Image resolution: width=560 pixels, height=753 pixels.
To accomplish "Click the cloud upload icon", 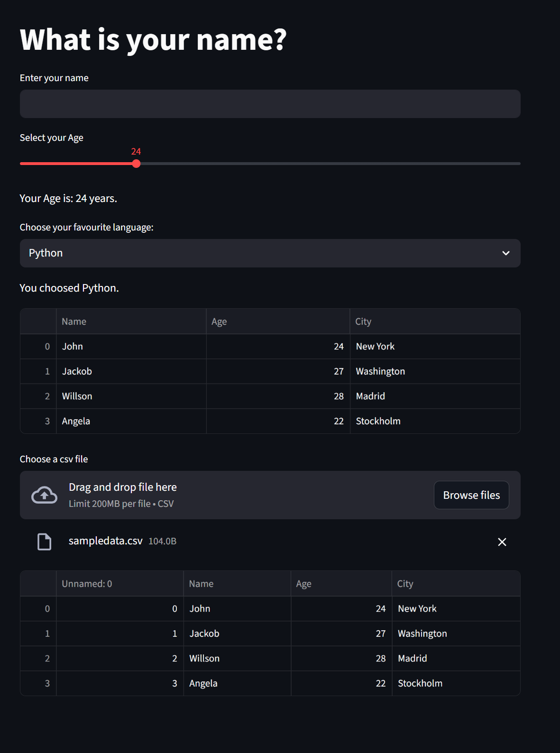I will (x=44, y=495).
